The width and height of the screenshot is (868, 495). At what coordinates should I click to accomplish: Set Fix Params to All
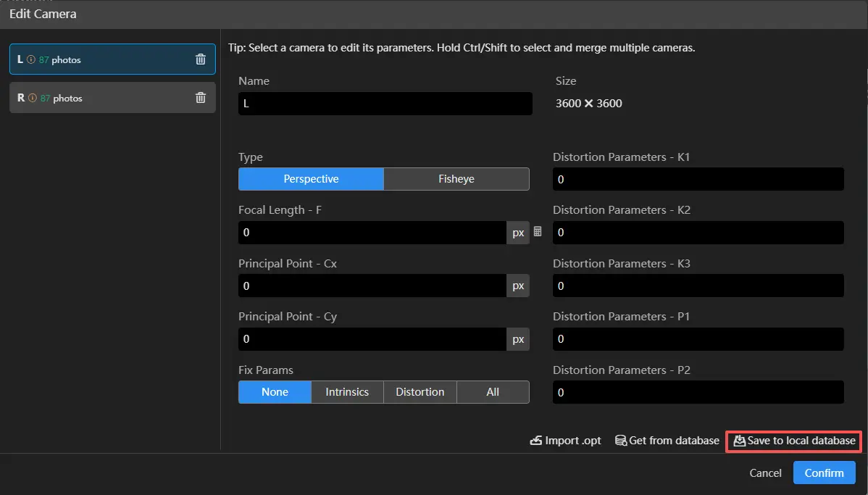[493, 392]
